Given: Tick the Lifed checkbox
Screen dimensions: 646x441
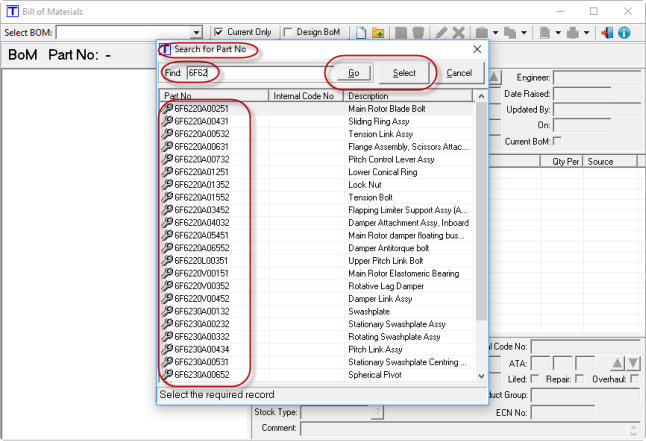Looking at the screenshot, I should pos(536,379).
